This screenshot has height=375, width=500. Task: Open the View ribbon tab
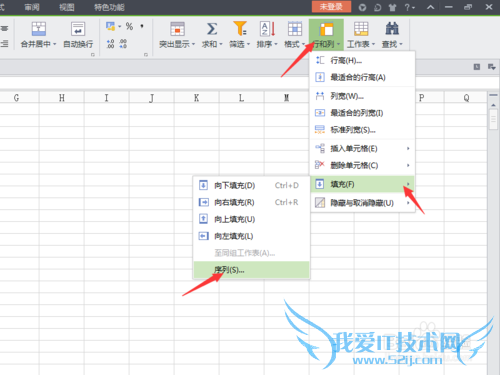pyautogui.click(x=67, y=7)
